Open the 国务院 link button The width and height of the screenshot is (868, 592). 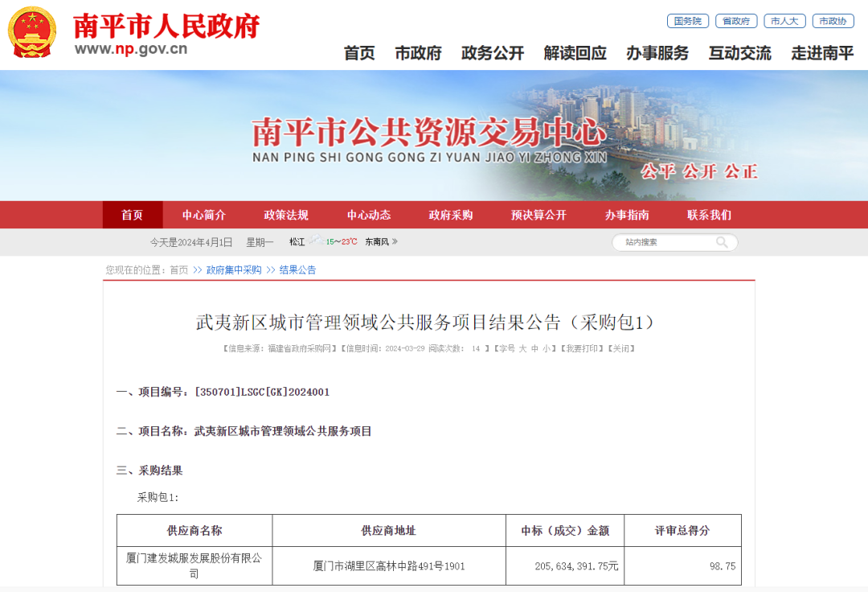(687, 21)
